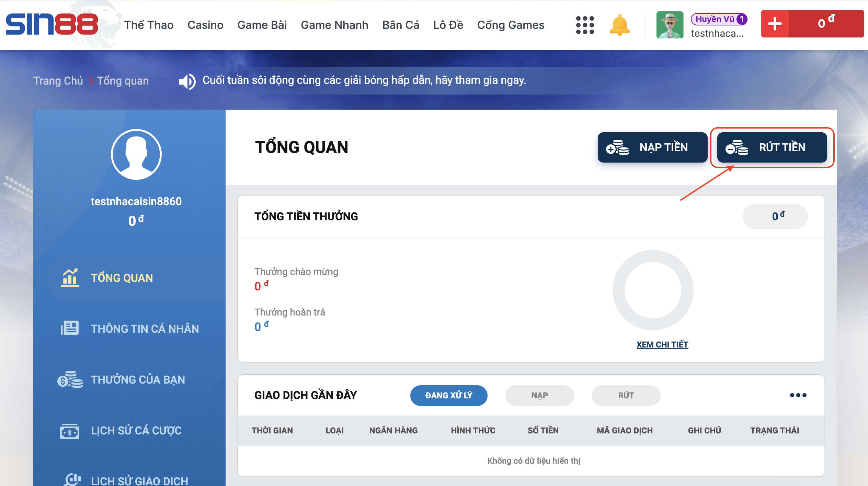Click MÃ GIAO DỊCH column header
868x486 pixels.
point(625,430)
